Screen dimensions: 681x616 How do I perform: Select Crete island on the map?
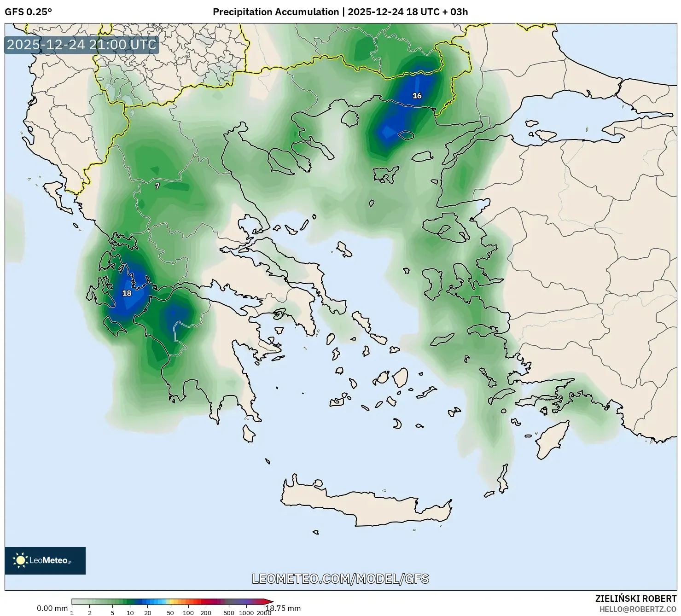click(x=368, y=504)
